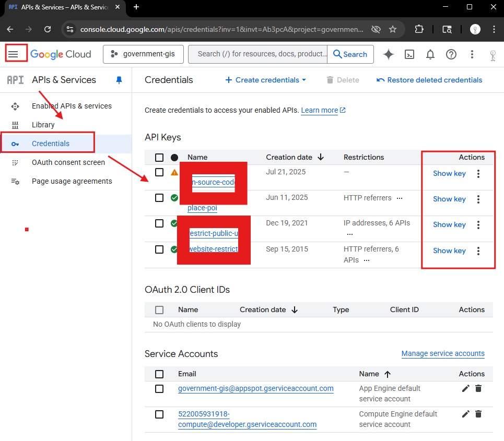Close the APIs & Services browser tab
Image resolution: width=504 pixels, height=441 pixels.
tap(118, 7)
